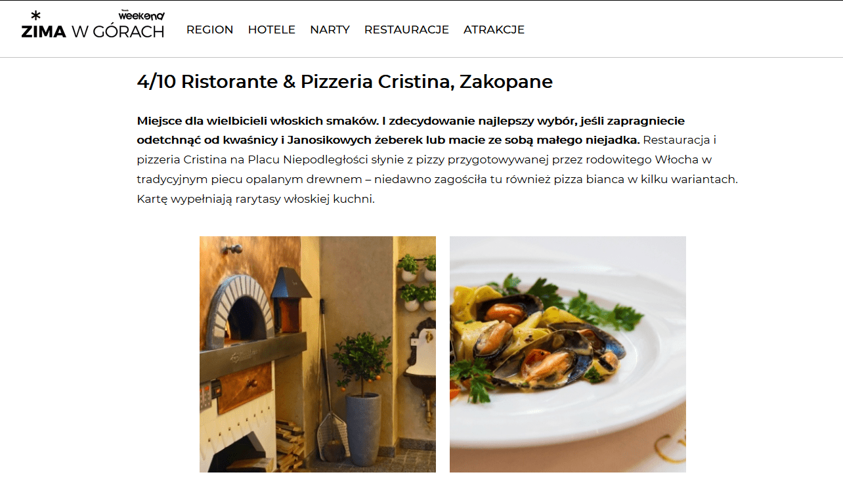Click the snowflake asterisk icon in the logo
843x504 pixels.
coord(35,16)
